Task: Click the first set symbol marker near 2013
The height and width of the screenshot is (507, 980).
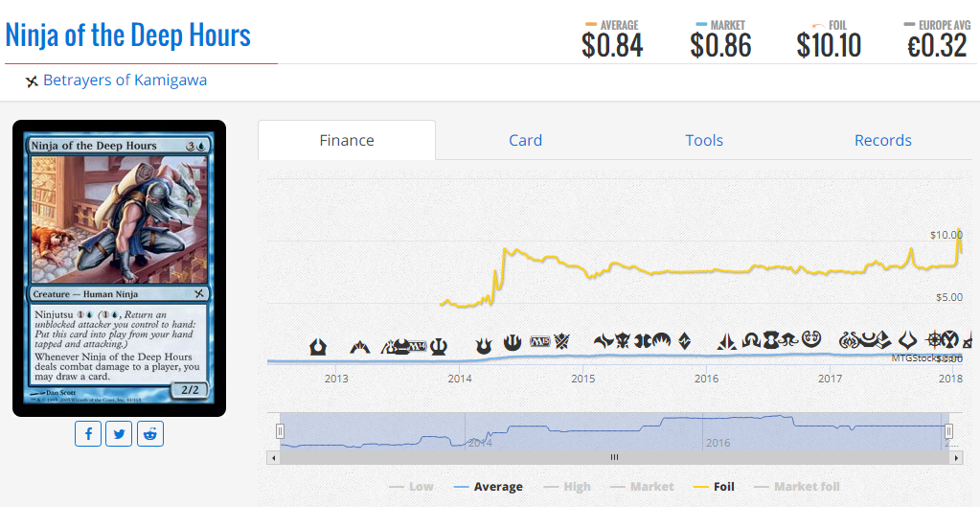Action: (x=318, y=347)
